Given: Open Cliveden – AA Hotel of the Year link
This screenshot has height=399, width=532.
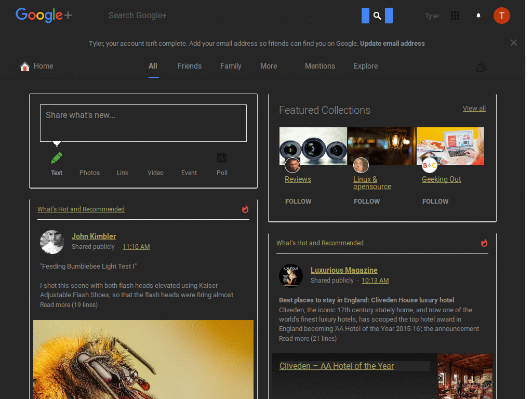Looking at the screenshot, I should (337, 366).
